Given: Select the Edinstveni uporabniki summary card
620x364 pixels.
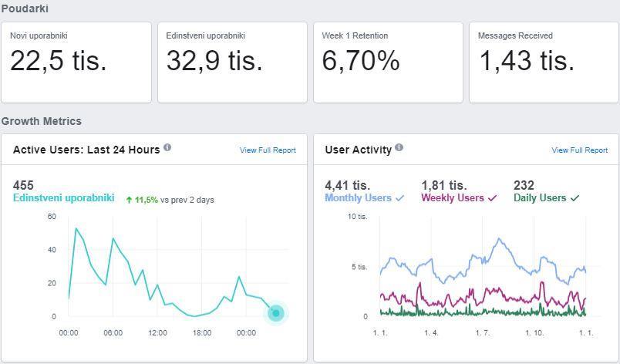Looking at the screenshot, I should (x=233, y=62).
